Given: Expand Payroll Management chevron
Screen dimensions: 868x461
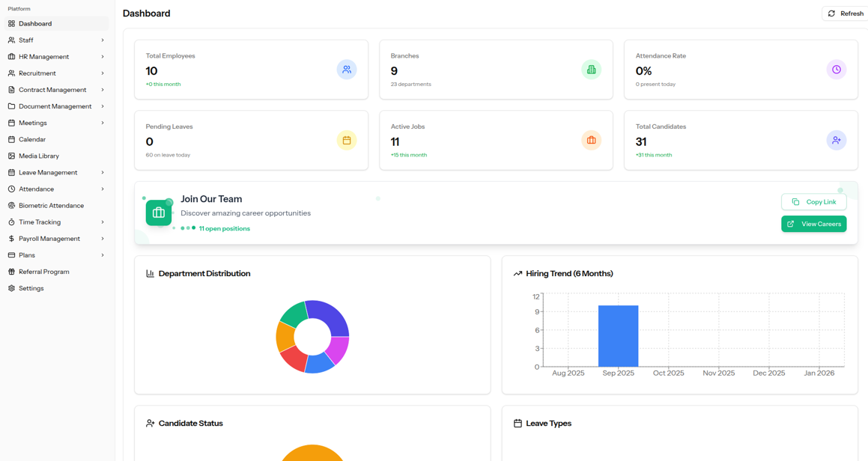Looking at the screenshot, I should pos(103,239).
